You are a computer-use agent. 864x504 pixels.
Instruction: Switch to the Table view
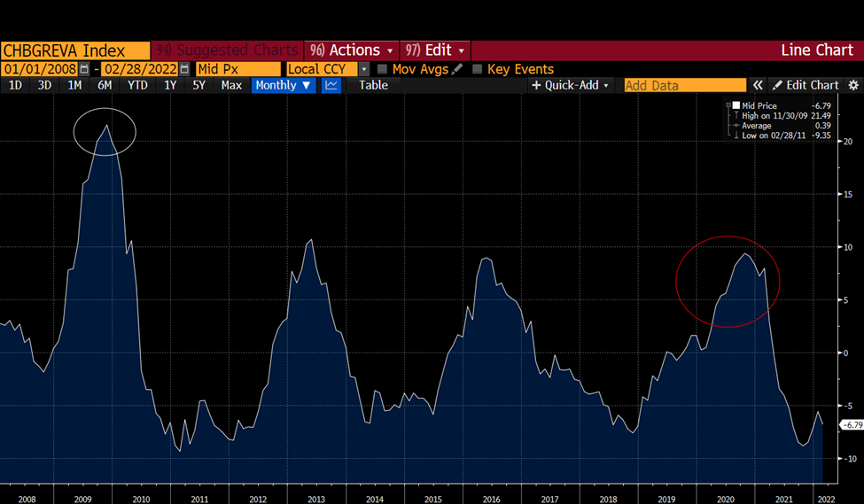click(373, 85)
